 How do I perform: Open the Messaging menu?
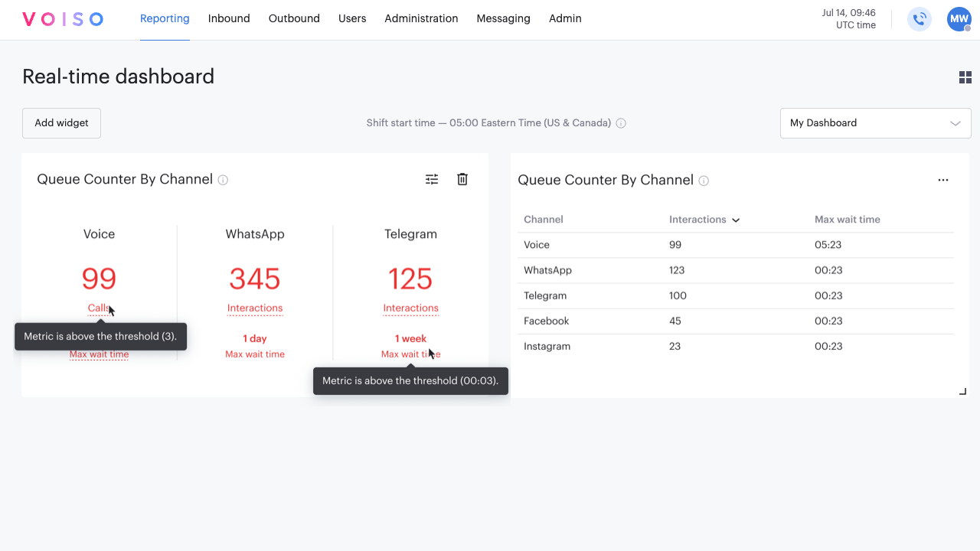pos(503,18)
